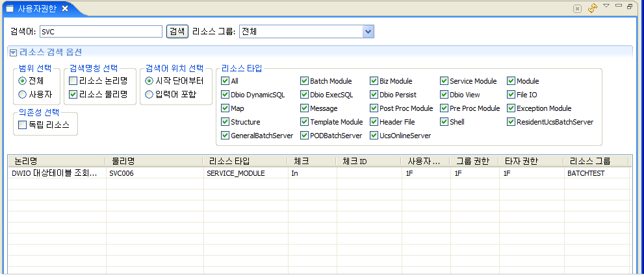Uncheck the Batch Module resource type
Viewport: 644px width, 277px height.
point(304,81)
